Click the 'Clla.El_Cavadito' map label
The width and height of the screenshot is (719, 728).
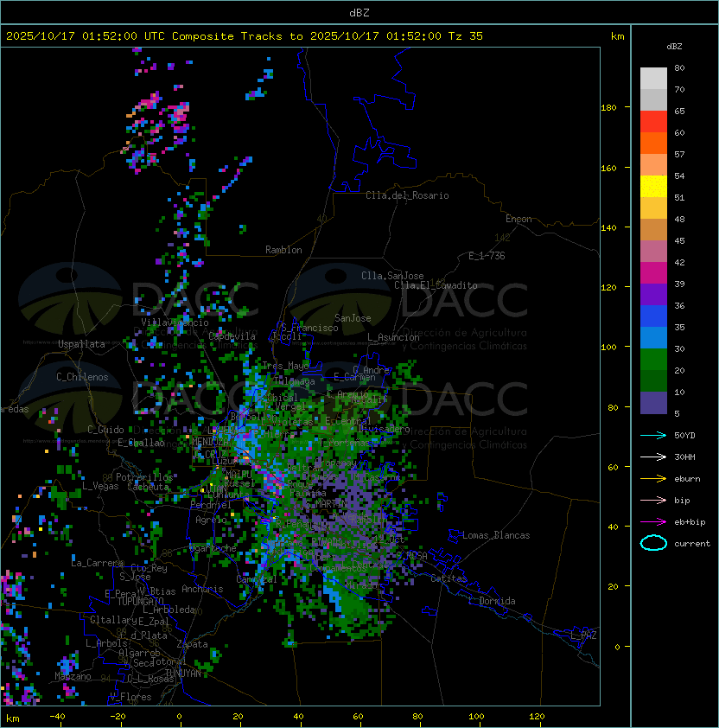click(x=436, y=285)
